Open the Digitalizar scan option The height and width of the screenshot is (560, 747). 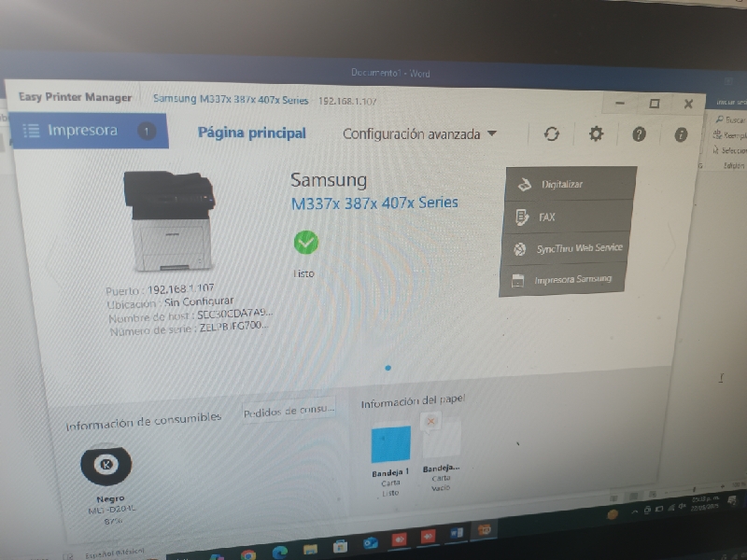point(571,184)
